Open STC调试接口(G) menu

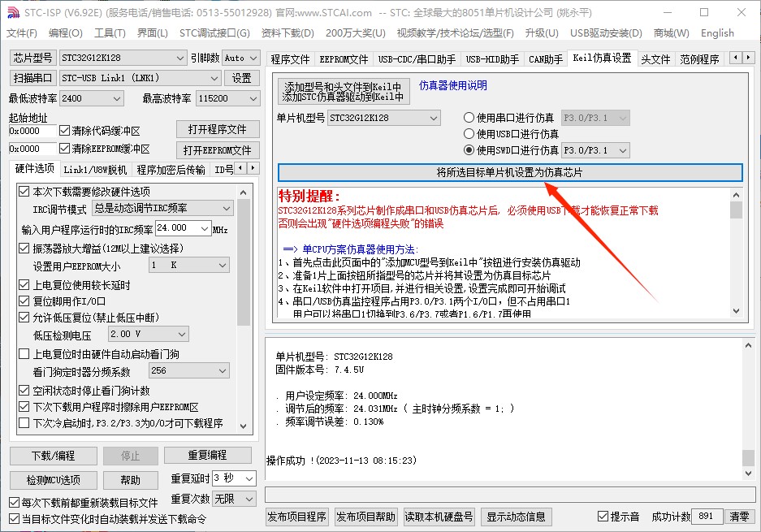(214, 33)
